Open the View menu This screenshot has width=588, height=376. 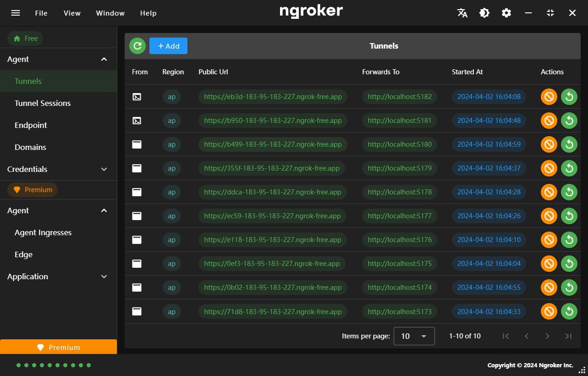pos(72,13)
